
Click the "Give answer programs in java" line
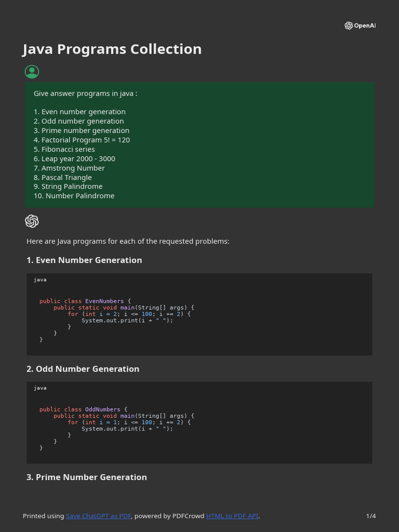[86, 94]
